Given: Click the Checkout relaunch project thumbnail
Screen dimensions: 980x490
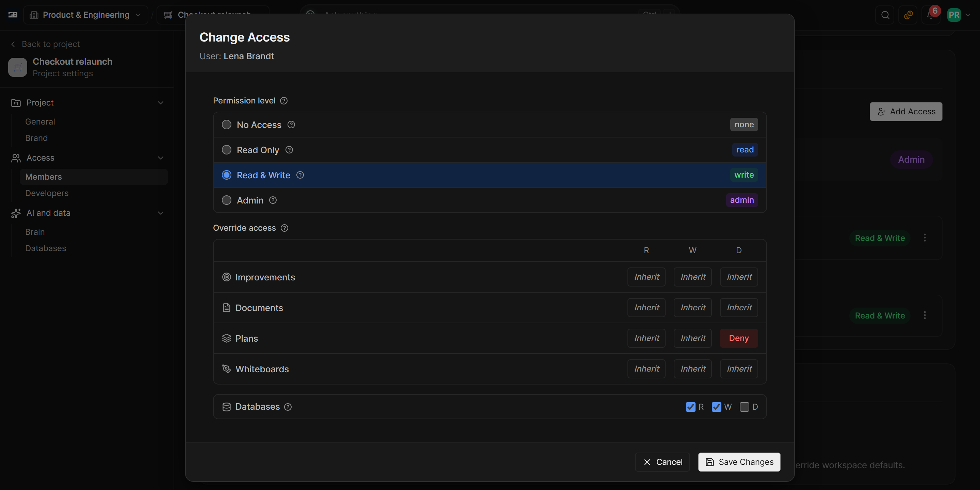Looking at the screenshot, I should click(x=17, y=67).
